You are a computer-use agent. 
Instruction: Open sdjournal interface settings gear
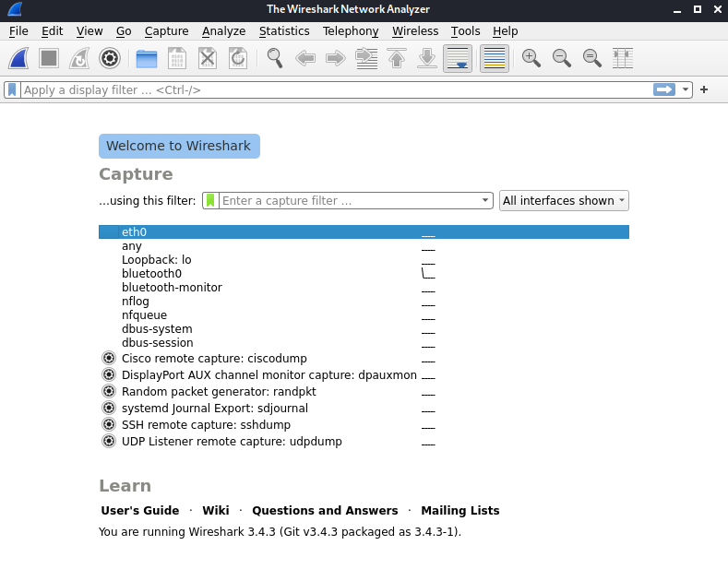[x=109, y=408]
